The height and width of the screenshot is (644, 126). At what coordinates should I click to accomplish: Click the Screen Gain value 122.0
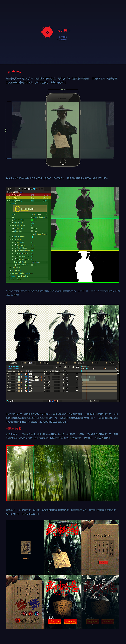coord(33,223)
